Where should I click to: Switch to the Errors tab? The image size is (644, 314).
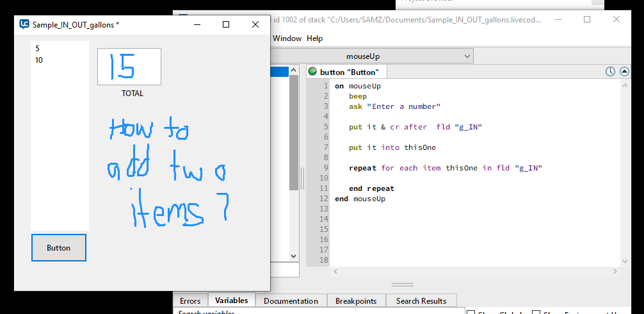coord(190,301)
